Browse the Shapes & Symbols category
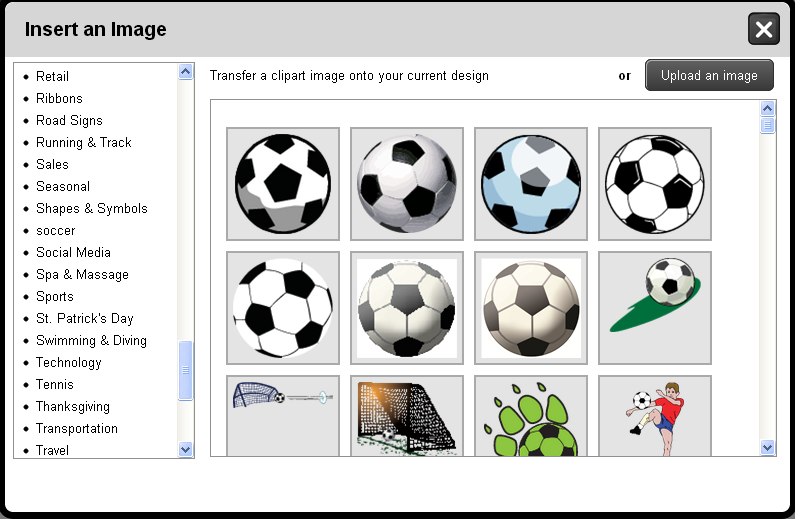Image resolution: width=795 pixels, height=519 pixels. click(x=92, y=208)
